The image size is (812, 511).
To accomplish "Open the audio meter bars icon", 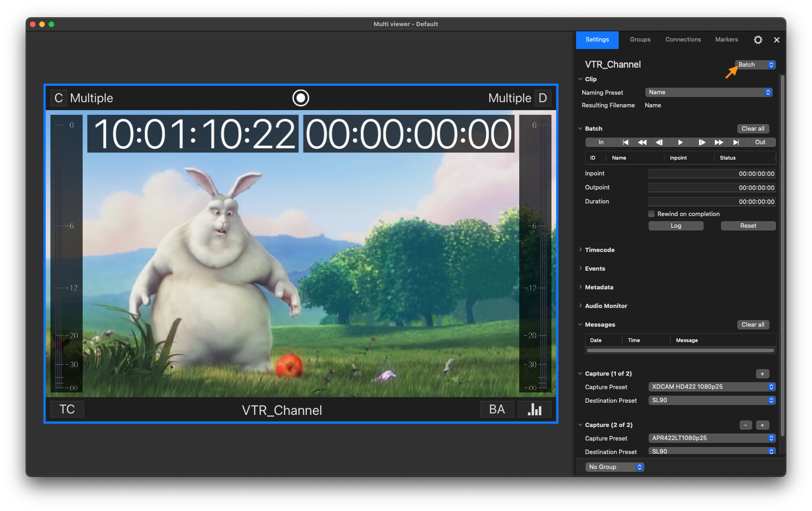I will click(535, 409).
